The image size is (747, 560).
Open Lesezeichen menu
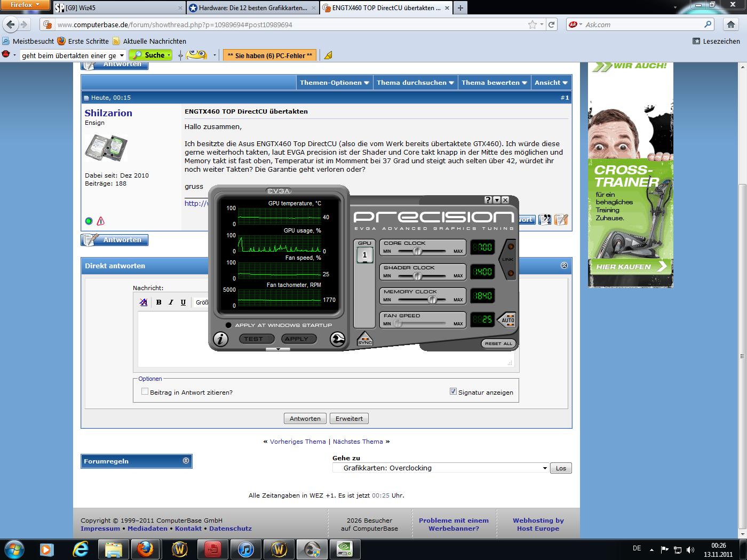pyautogui.click(x=716, y=41)
